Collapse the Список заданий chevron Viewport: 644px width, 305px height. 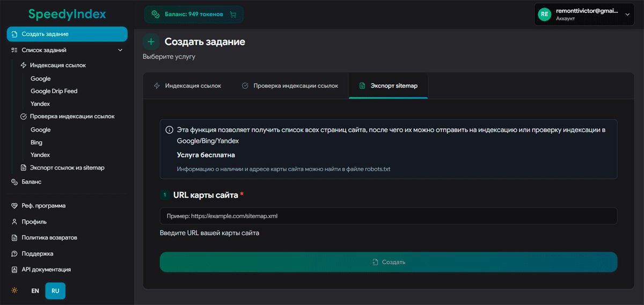[x=120, y=50]
